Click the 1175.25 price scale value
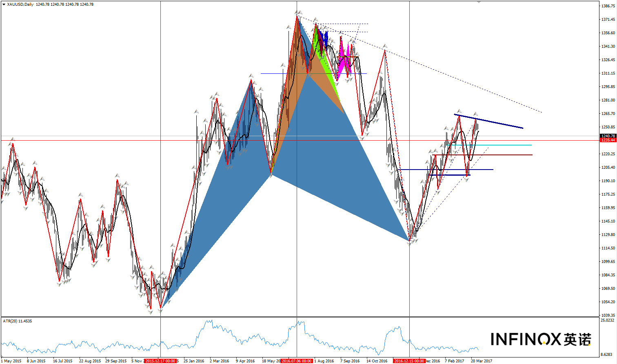 point(608,194)
